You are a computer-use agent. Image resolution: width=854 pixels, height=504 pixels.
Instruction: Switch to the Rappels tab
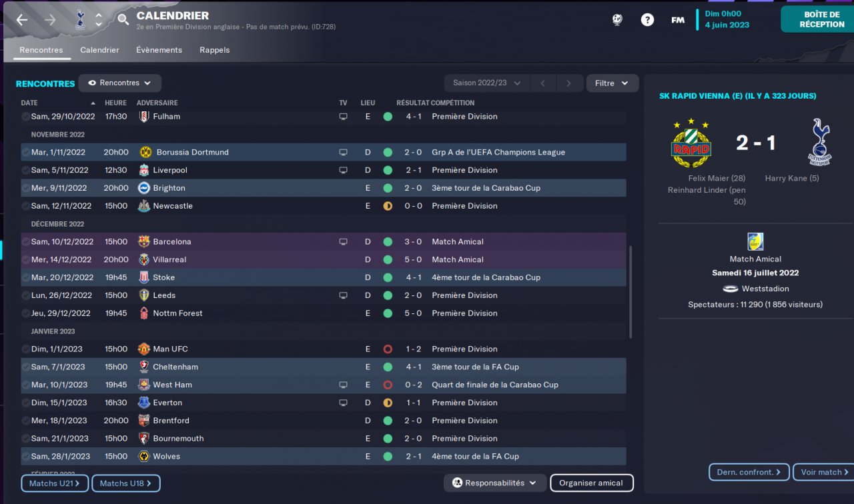[x=214, y=50]
